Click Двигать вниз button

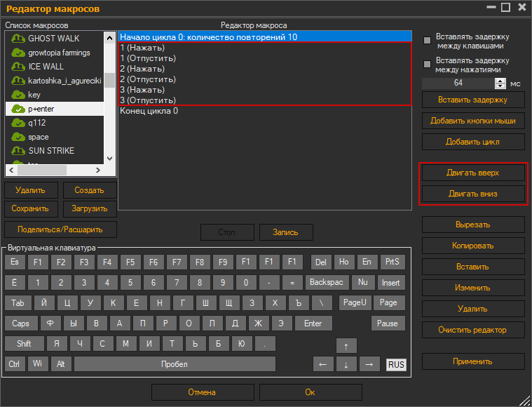click(473, 194)
